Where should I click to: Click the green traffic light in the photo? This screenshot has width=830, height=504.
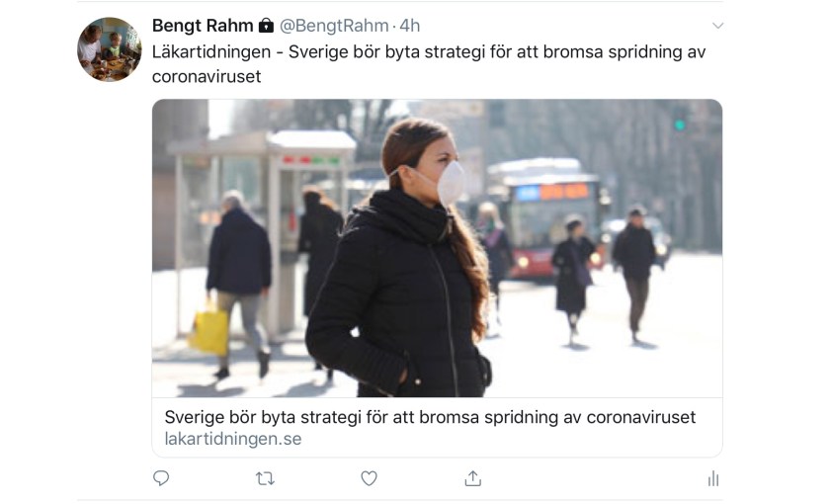(680, 126)
